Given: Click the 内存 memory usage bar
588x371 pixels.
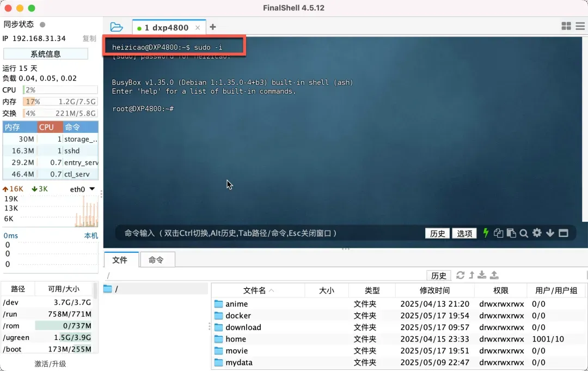Looking at the screenshot, I should click(60, 102).
